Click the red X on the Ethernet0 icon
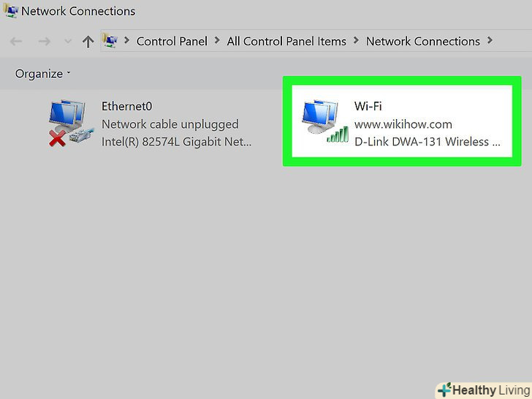Screen dimensions: 532x399 (57, 138)
